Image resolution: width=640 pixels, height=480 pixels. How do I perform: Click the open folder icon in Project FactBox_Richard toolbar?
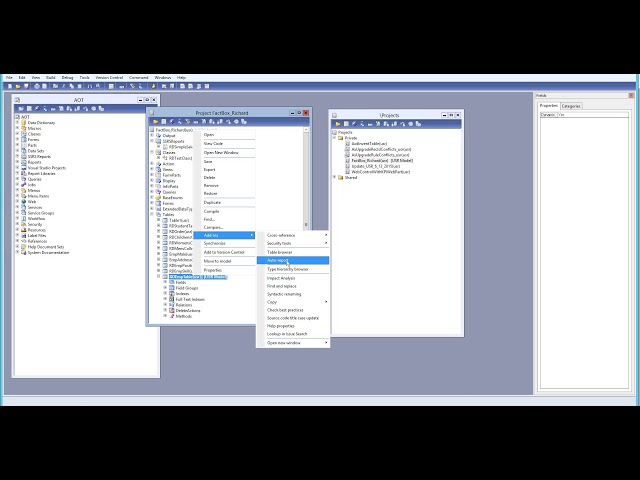pyautogui.click(x=156, y=122)
